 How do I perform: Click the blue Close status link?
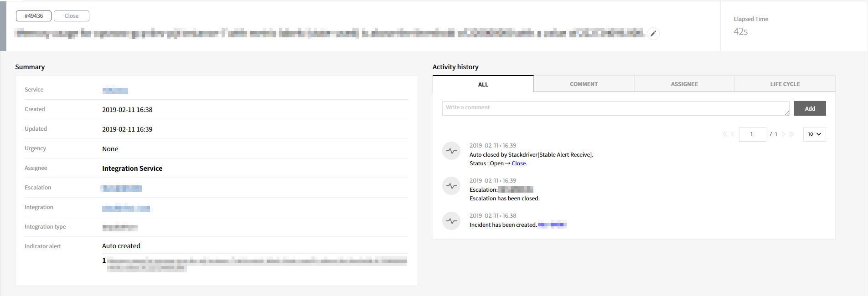point(519,163)
